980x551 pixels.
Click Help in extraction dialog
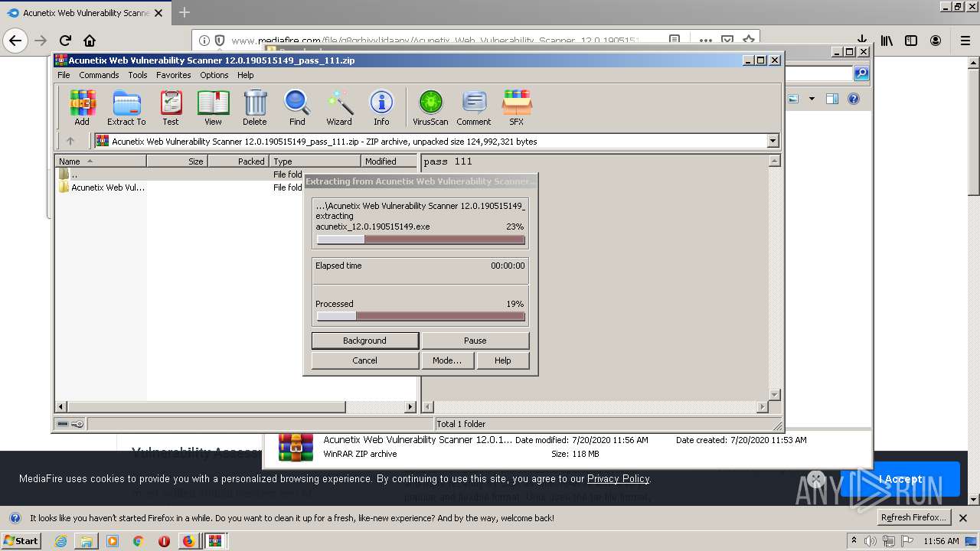tap(503, 360)
